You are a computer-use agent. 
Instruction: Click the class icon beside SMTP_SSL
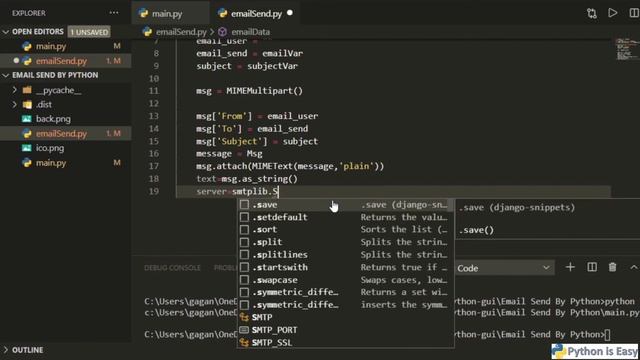click(x=244, y=342)
